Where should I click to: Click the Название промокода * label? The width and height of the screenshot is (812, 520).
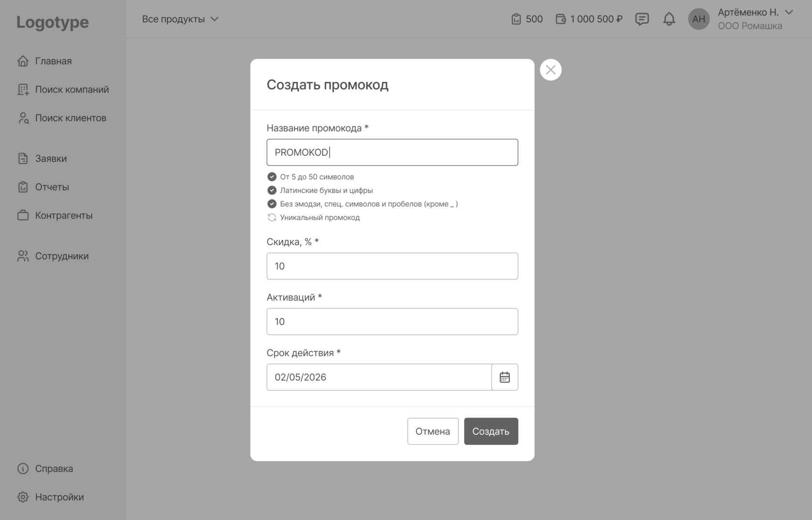[x=318, y=128]
